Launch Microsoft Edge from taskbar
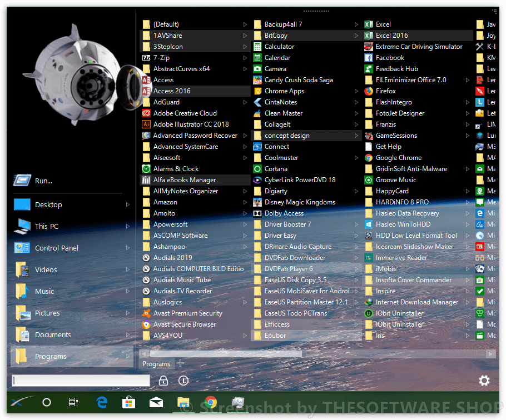The width and height of the screenshot is (506, 420). click(x=102, y=402)
